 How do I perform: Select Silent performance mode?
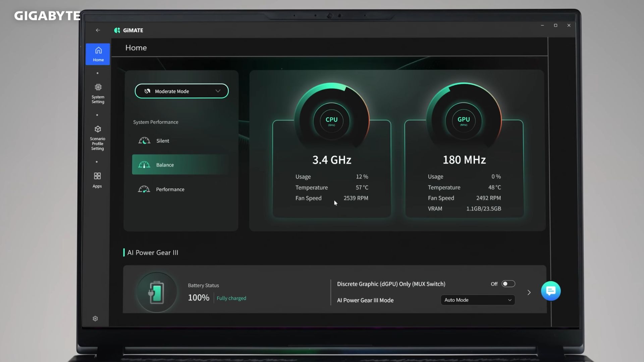tap(162, 141)
